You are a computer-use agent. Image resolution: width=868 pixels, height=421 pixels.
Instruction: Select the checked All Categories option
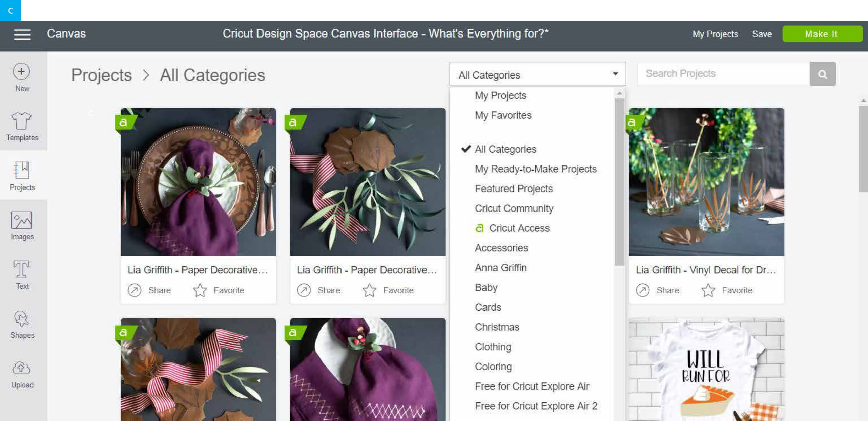[x=505, y=149]
